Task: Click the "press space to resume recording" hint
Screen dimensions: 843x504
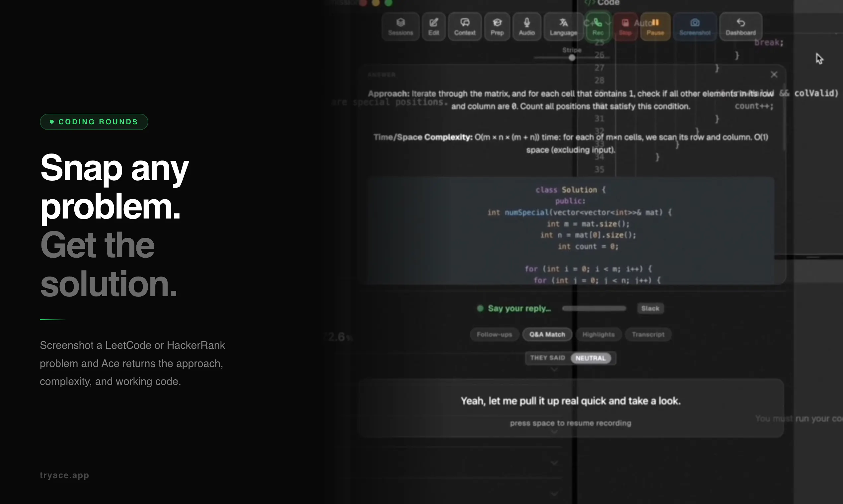Action: (x=571, y=423)
